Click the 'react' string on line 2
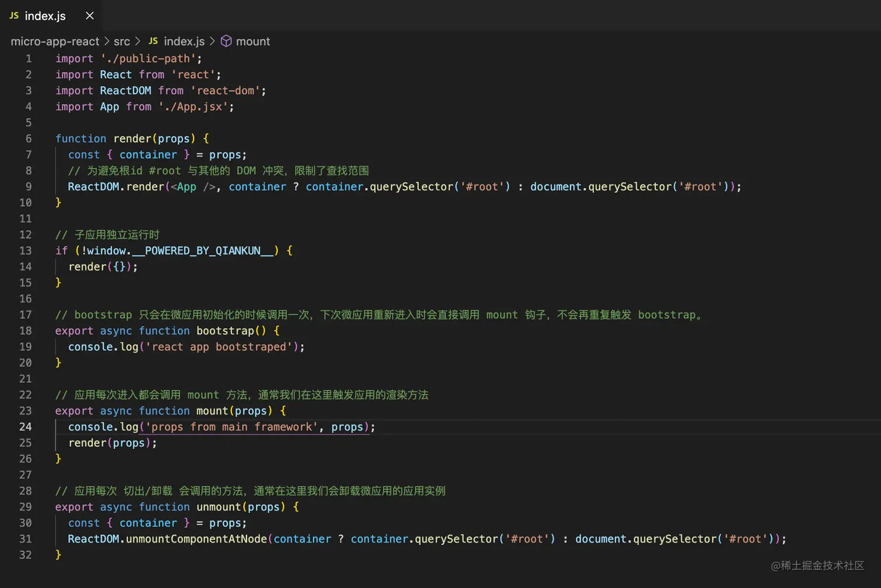Image resolution: width=881 pixels, height=588 pixels. click(x=193, y=75)
